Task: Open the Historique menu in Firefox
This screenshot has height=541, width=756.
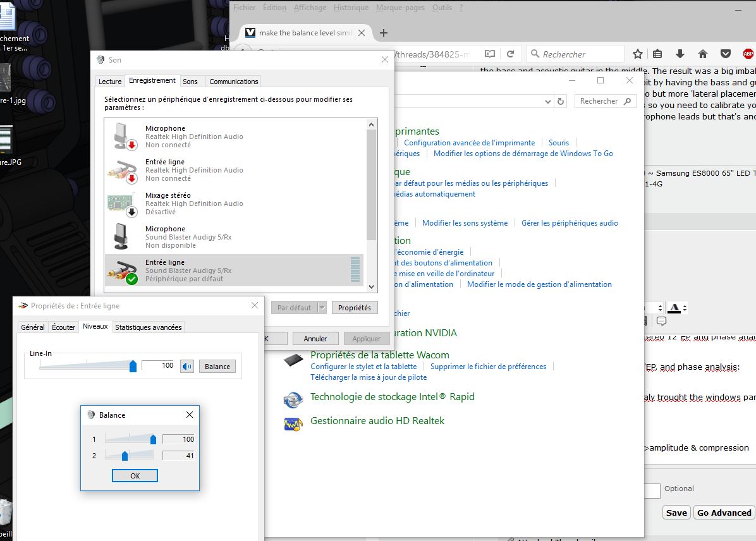Action: (x=351, y=8)
